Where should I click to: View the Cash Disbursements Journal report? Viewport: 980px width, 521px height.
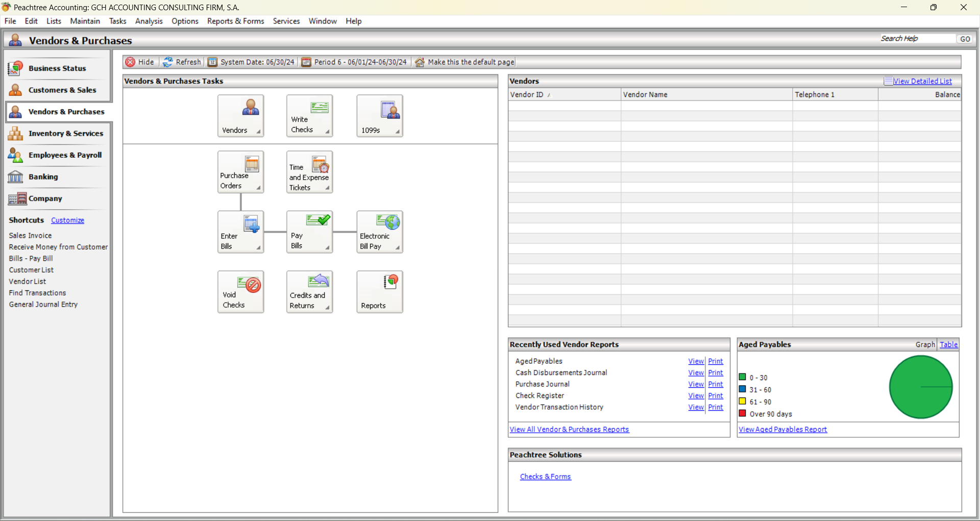click(x=696, y=373)
